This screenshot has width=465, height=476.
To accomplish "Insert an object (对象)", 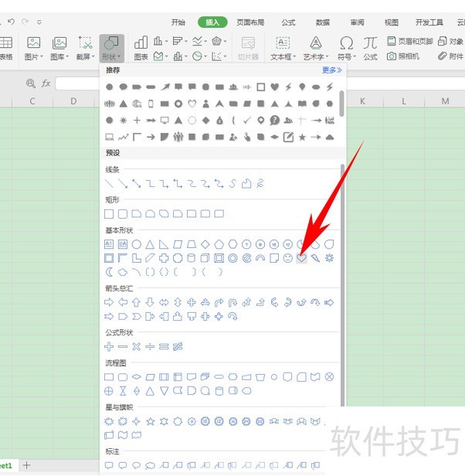I will [451, 41].
